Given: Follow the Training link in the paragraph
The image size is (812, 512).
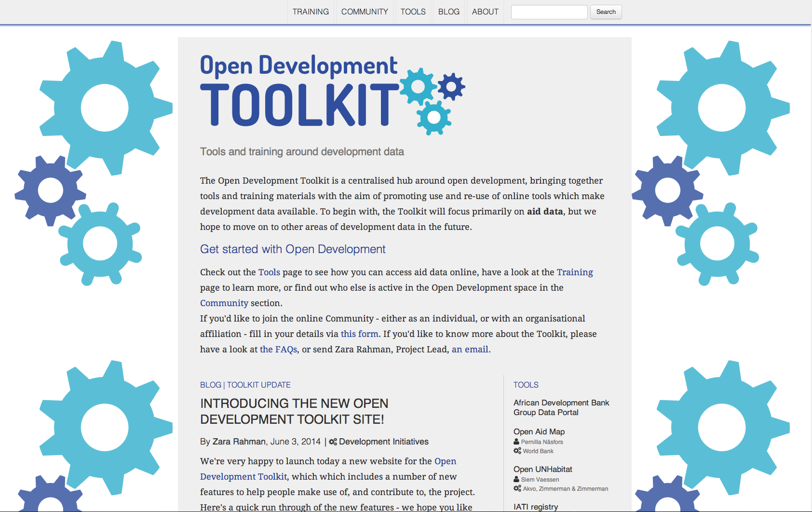Looking at the screenshot, I should click(x=575, y=272).
